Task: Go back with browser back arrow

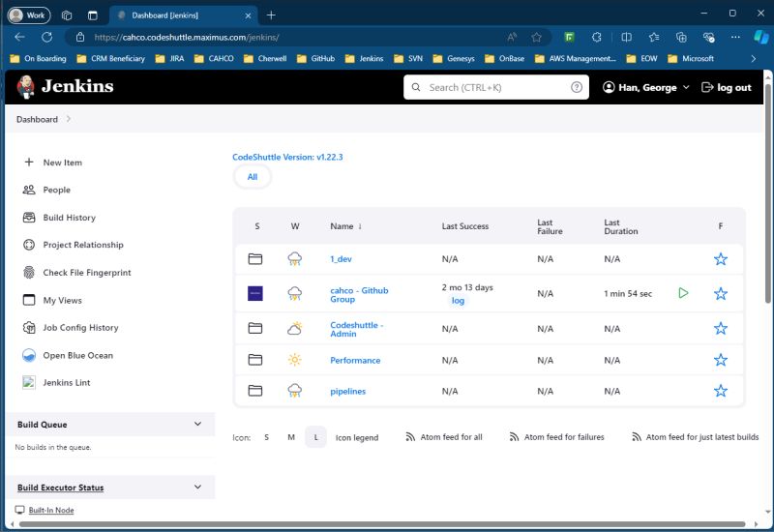Action: (19, 37)
